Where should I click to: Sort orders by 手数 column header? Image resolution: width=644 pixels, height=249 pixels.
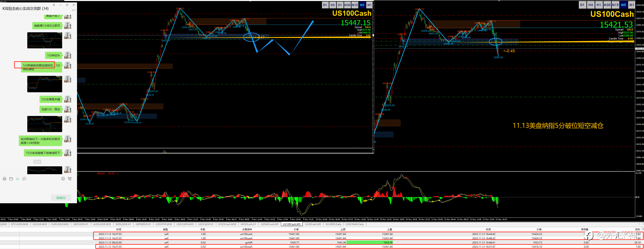203,230
